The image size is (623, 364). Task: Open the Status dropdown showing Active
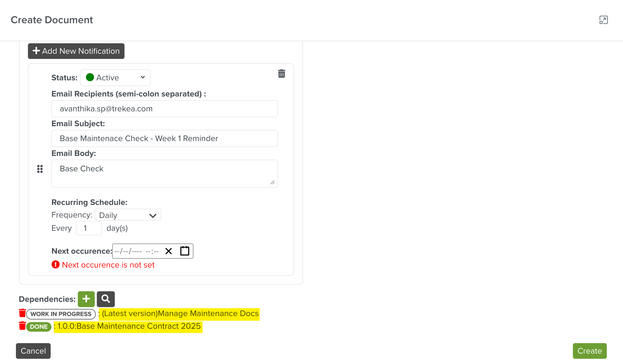pyautogui.click(x=115, y=77)
